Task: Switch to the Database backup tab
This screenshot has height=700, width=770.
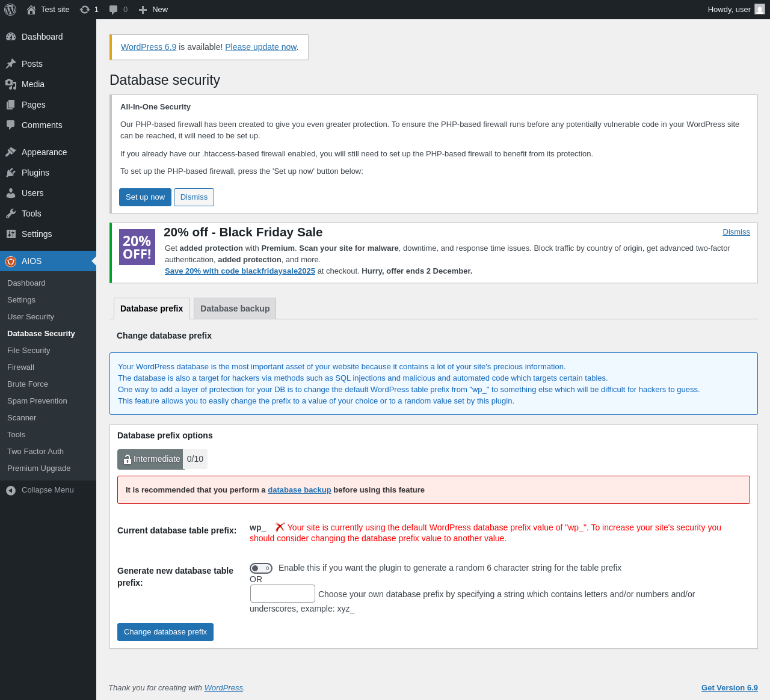Action: (235, 309)
